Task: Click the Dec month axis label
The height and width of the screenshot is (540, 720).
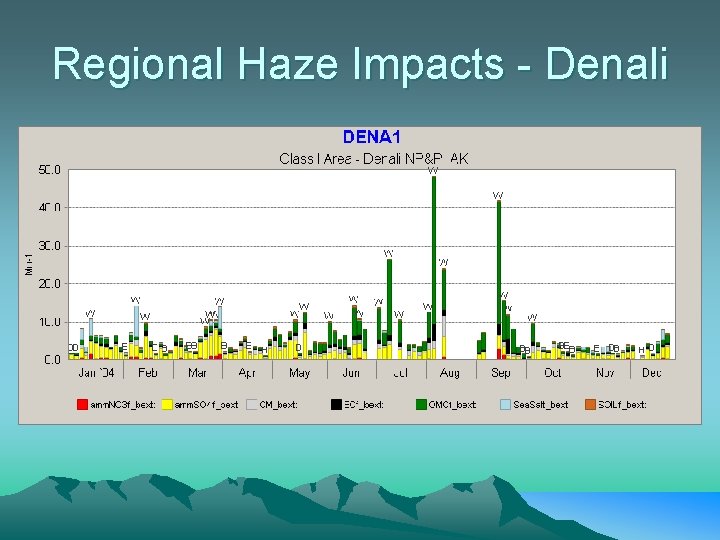Action: 652,372
